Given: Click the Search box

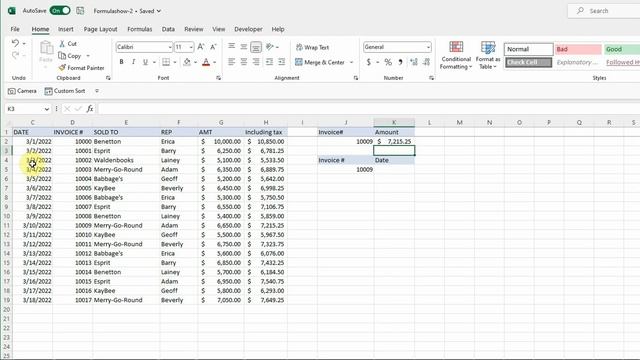Looking at the screenshot, I should (x=604, y=11).
